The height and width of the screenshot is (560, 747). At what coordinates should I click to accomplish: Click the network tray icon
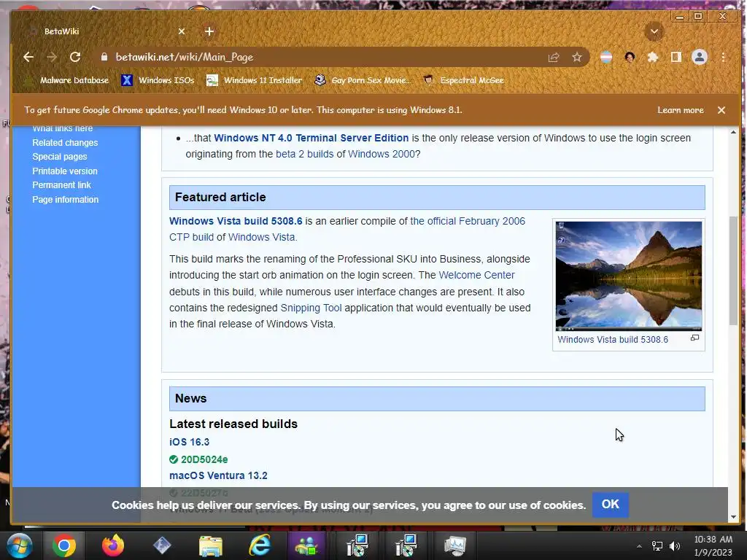[657, 546]
